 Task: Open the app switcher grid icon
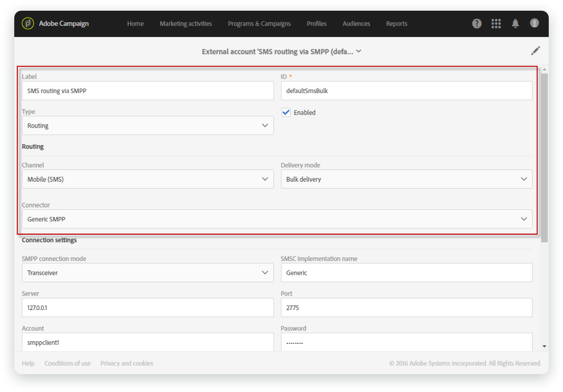[x=496, y=24]
